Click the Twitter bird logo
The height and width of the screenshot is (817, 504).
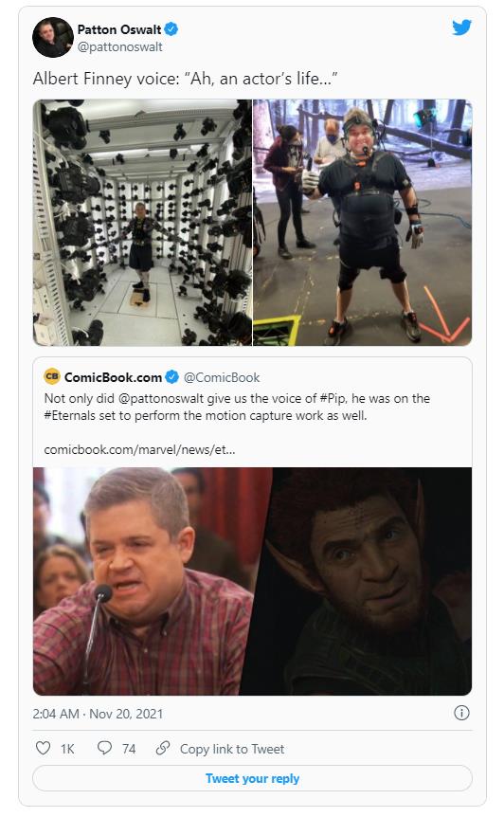[461, 27]
